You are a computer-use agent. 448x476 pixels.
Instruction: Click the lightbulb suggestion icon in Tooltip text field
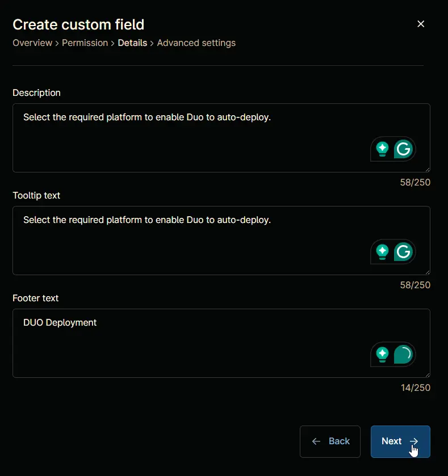point(382,252)
